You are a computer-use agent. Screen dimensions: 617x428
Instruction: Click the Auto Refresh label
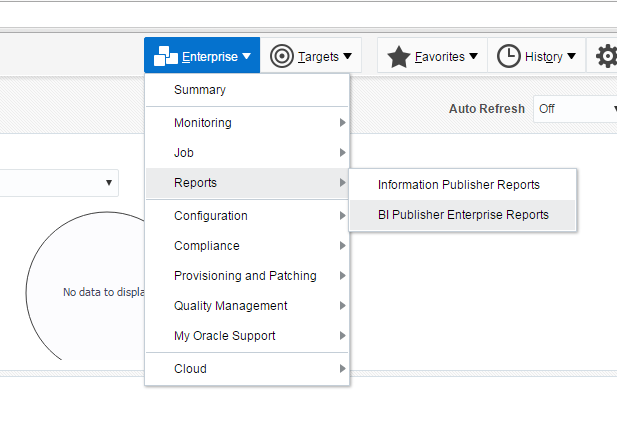487,109
